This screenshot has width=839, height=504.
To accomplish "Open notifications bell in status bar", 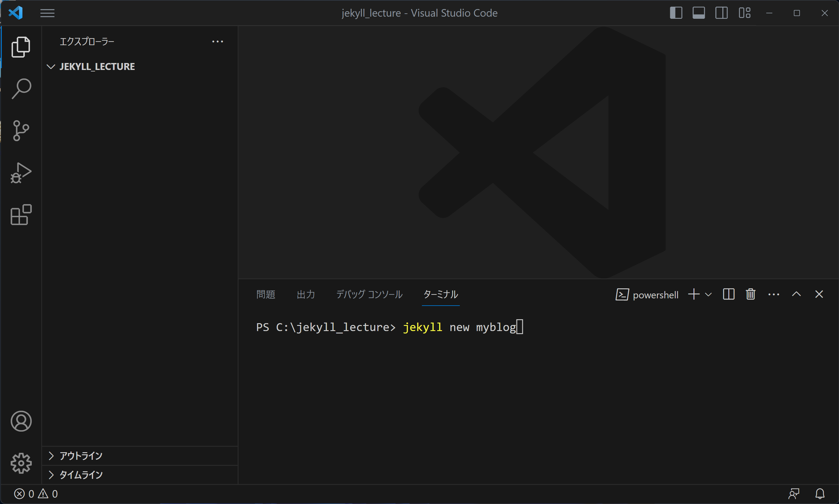I will coord(820,494).
